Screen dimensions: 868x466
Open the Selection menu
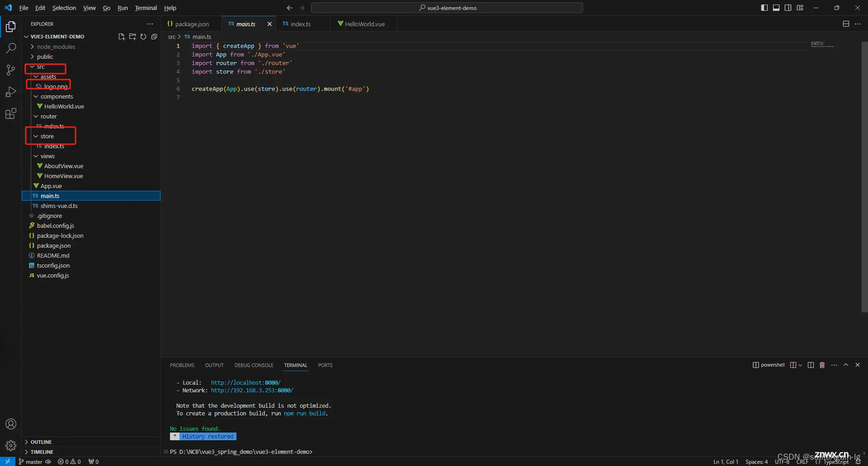coord(64,8)
